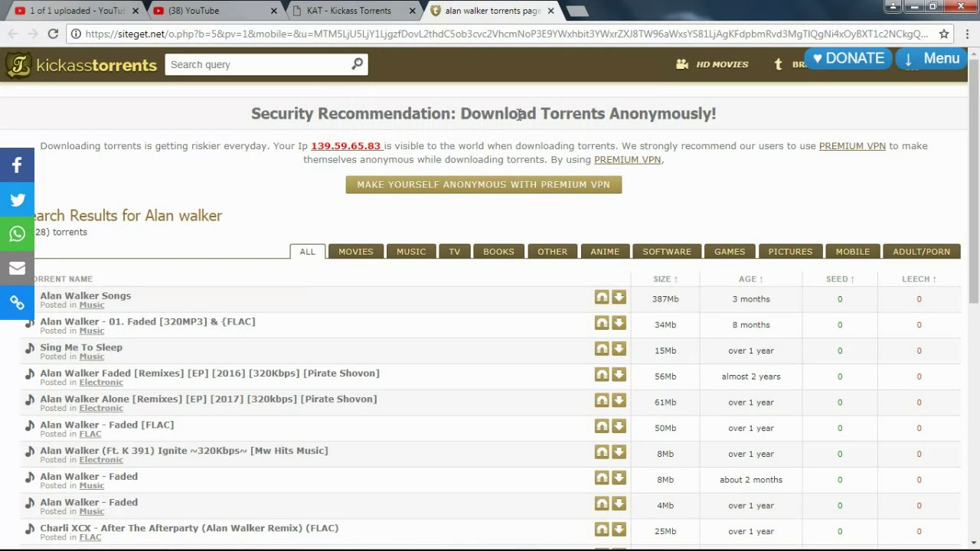
Task: Sort results by the SEED column
Action: click(840, 279)
